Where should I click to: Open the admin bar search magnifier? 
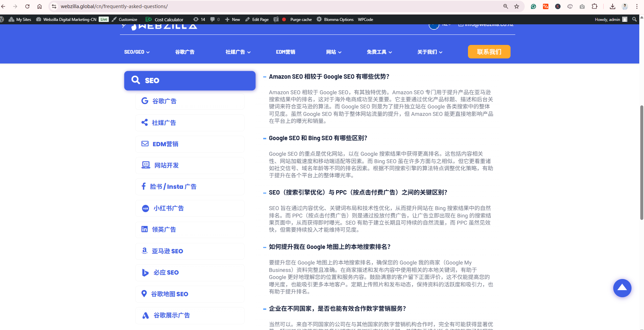point(635,19)
